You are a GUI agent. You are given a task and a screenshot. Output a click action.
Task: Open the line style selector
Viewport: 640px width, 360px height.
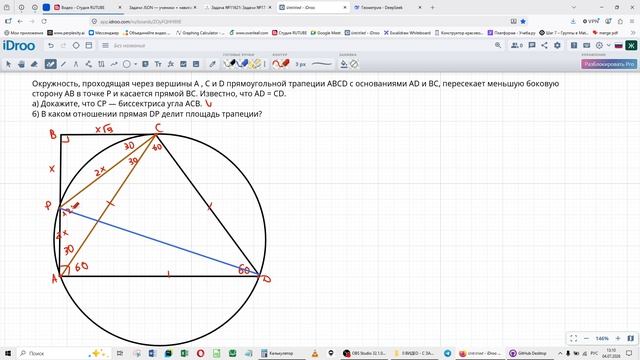click(x=322, y=64)
